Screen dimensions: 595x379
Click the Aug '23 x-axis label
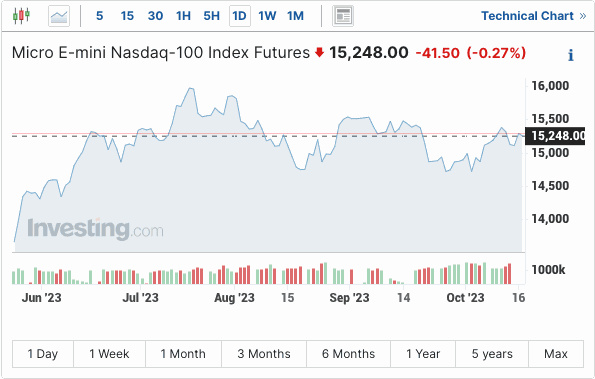click(235, 298)
